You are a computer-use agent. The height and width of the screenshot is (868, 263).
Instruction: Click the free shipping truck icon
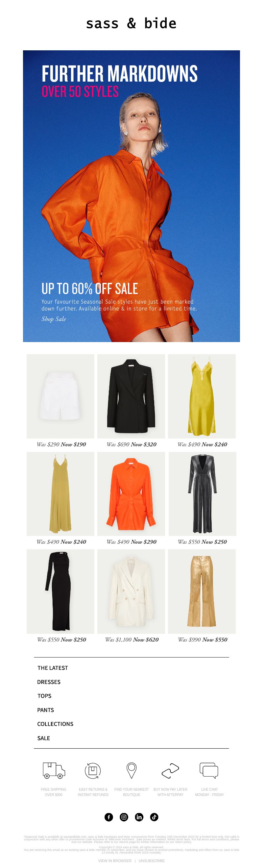pos(54,771)
